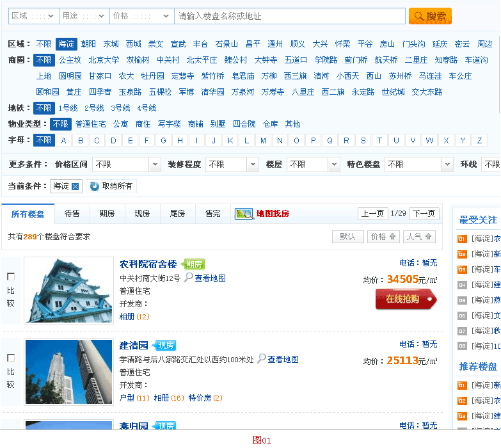The height and width of the screenshot is (448, 501).
Task: Sort listings by 人气 arrow button
Action: [x=420, y=237]
